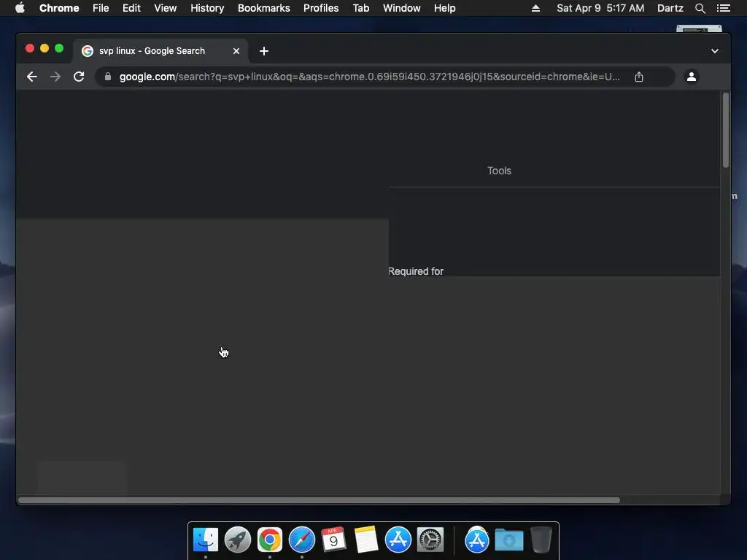Click the vertical page scrollbar thumb
This screenshot has width=747, height=560.
click(x=726, y=130)
